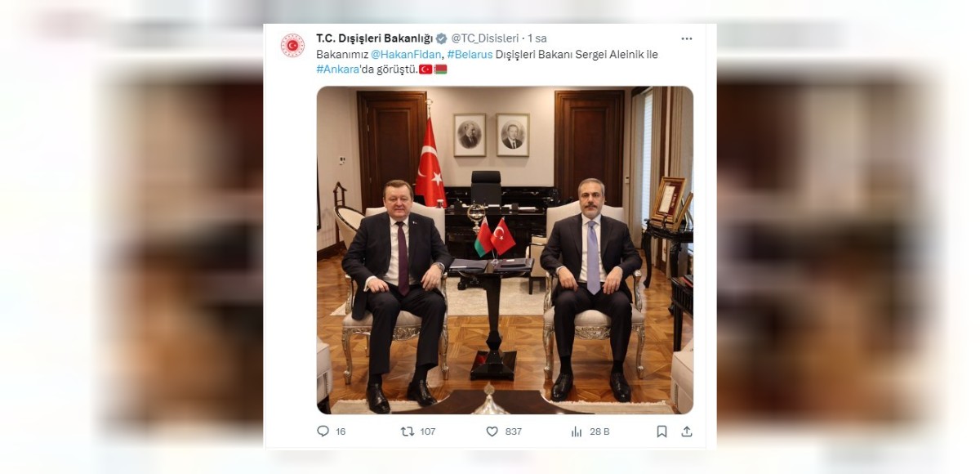Click the blue verified badge

(x=442, y=38)
